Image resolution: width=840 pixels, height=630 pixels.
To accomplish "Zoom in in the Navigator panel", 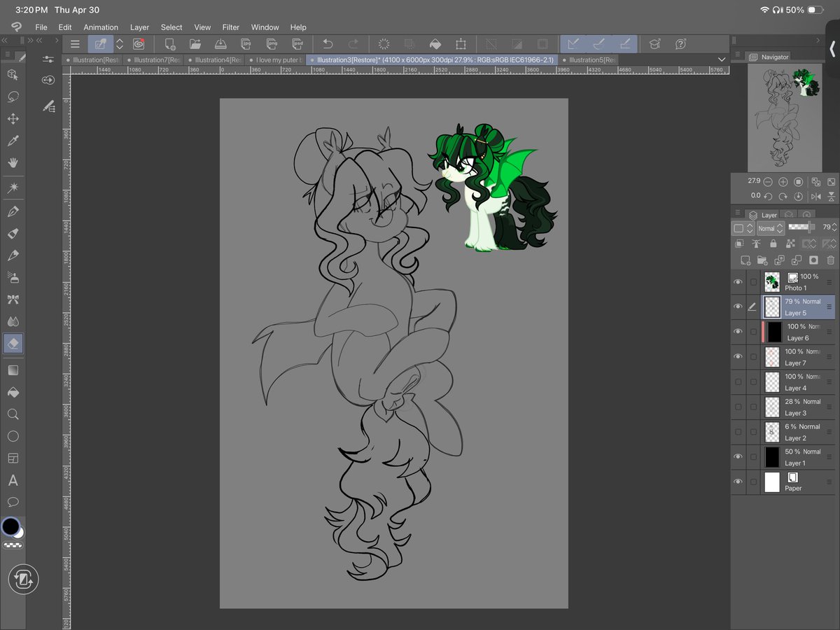I will [783, 181].
